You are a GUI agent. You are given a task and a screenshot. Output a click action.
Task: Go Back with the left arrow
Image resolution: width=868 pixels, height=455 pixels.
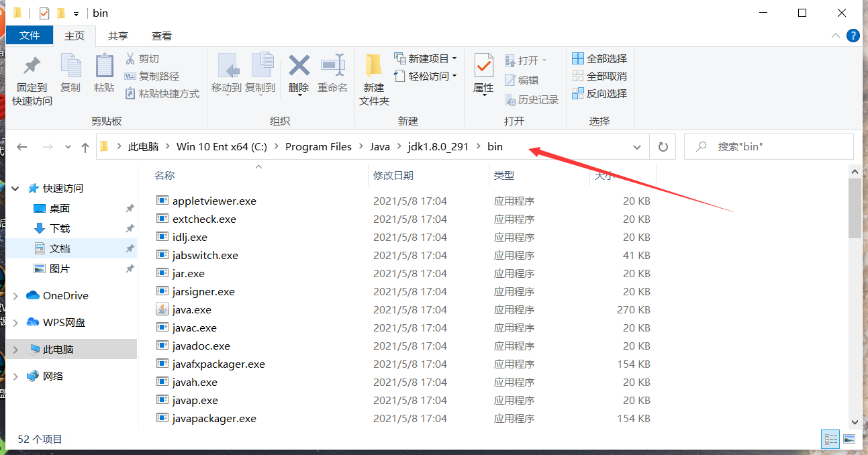tap(22, 147)
